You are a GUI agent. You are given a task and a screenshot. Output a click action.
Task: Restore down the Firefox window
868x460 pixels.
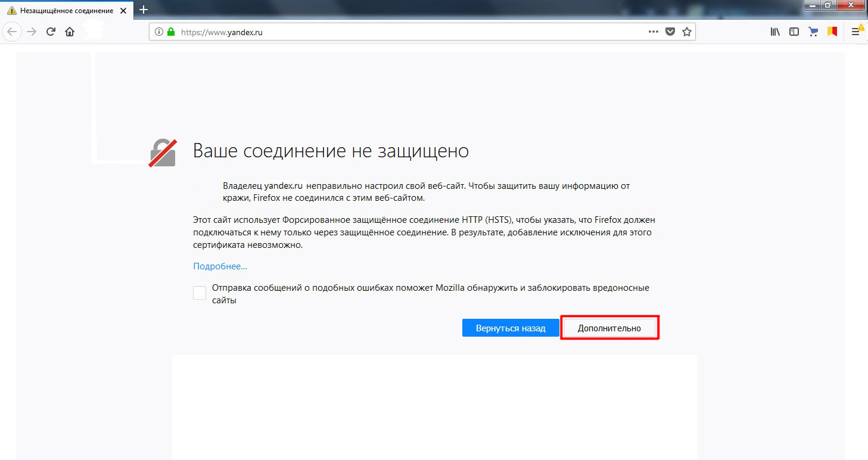[x=827, y=4]
